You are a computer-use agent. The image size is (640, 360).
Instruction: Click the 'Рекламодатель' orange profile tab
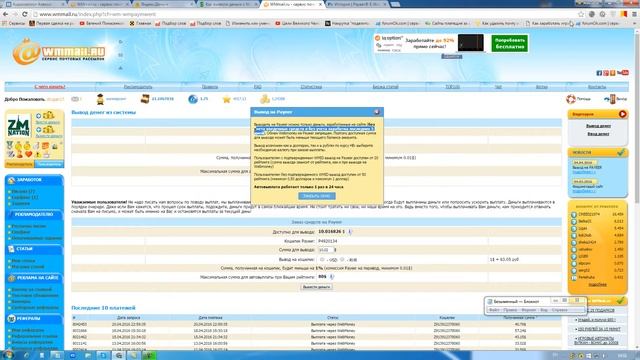tap(19, 164)
